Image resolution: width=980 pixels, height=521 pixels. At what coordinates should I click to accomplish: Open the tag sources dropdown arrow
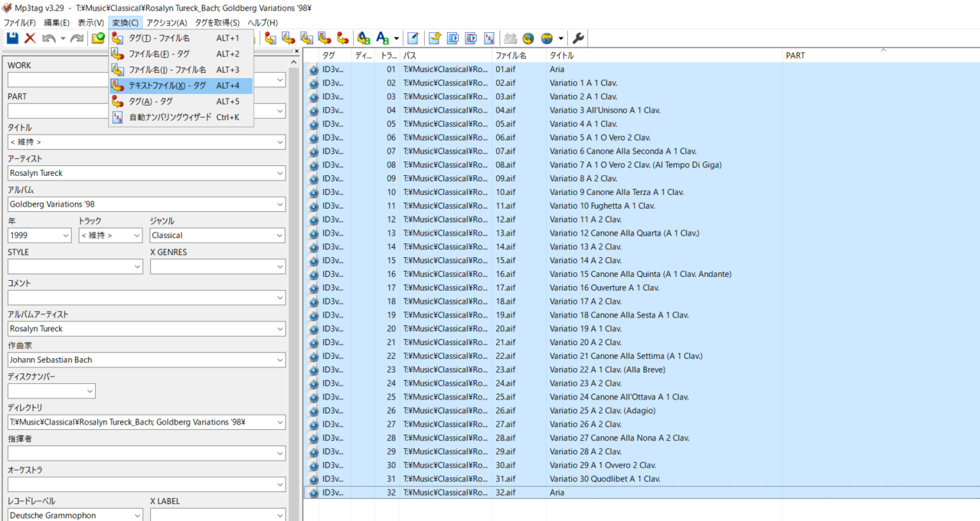tap(560, 38)
